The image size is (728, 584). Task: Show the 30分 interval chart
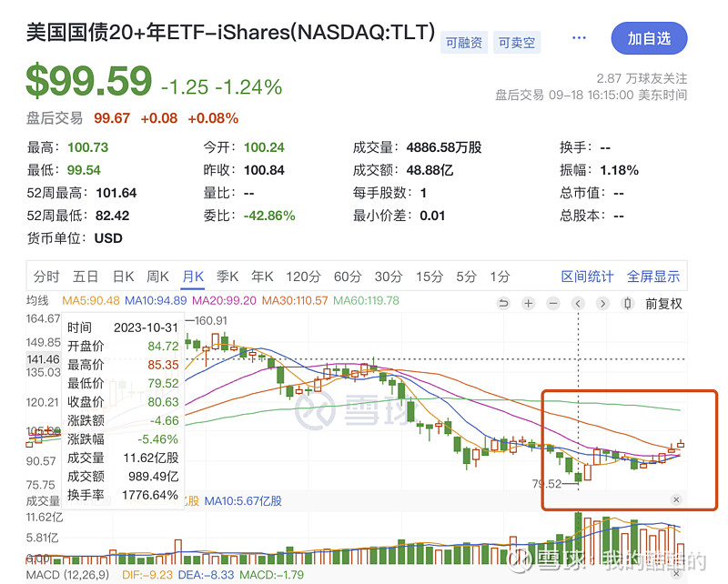click(x=389, y=277)
